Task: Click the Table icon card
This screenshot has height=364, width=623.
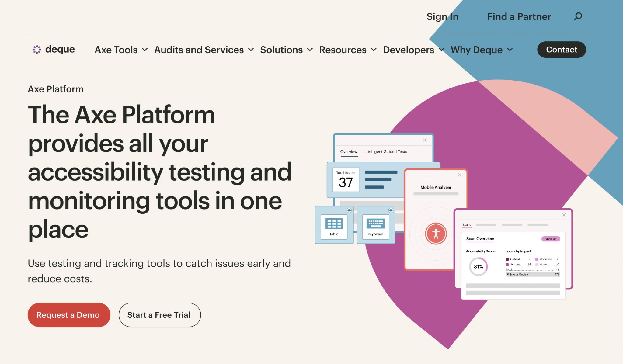Action: [334, 225]
